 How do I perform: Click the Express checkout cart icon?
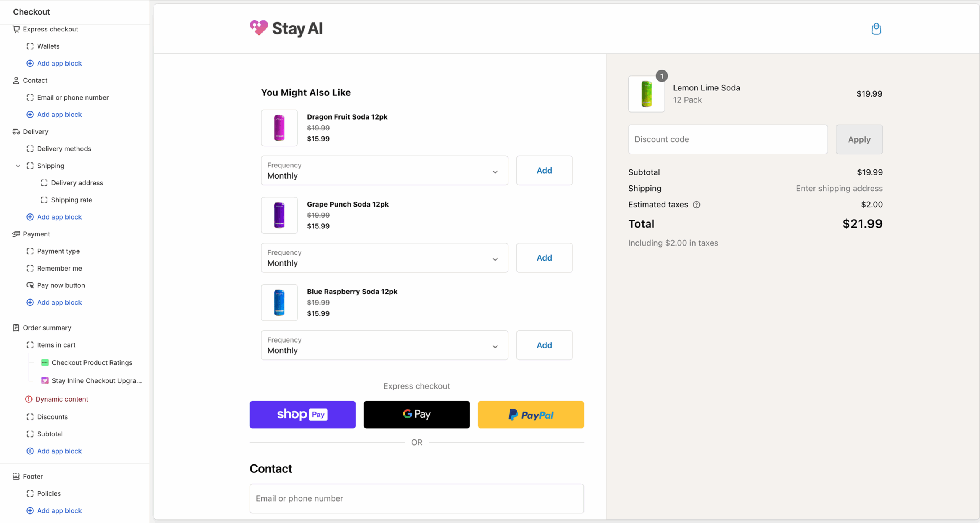(x=16, y=29)
